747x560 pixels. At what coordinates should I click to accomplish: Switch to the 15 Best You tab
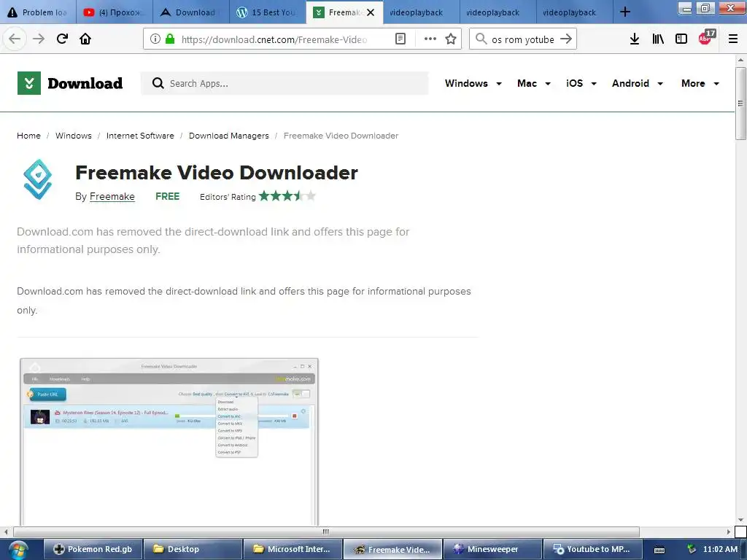(267, 12)
